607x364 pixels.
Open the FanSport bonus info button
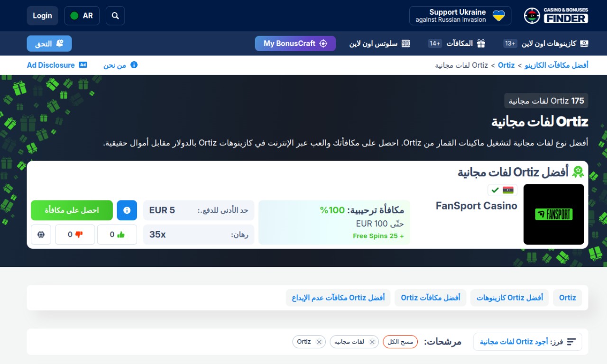(127, 210)
